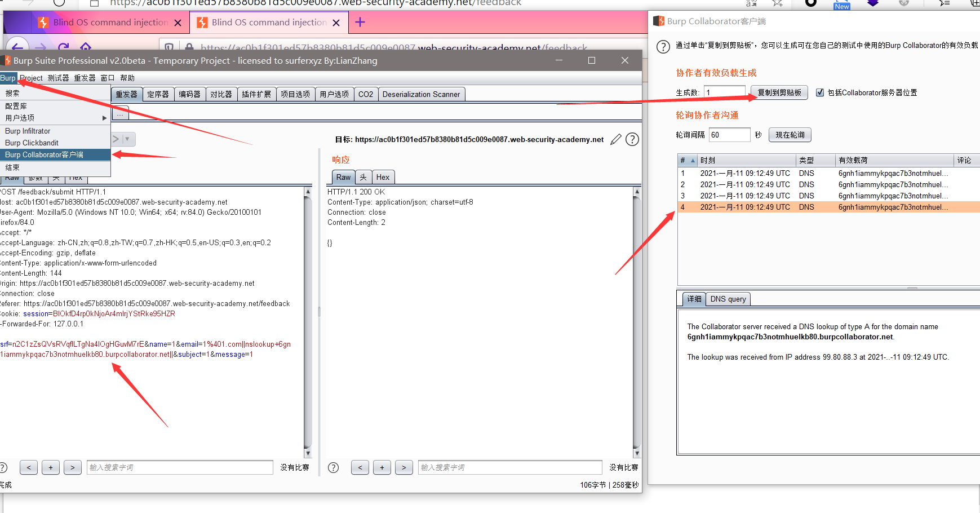The image size is (980, 513).
Task: Open the Burp Collaborator客户端 help icon
Action: coord(663,47)
